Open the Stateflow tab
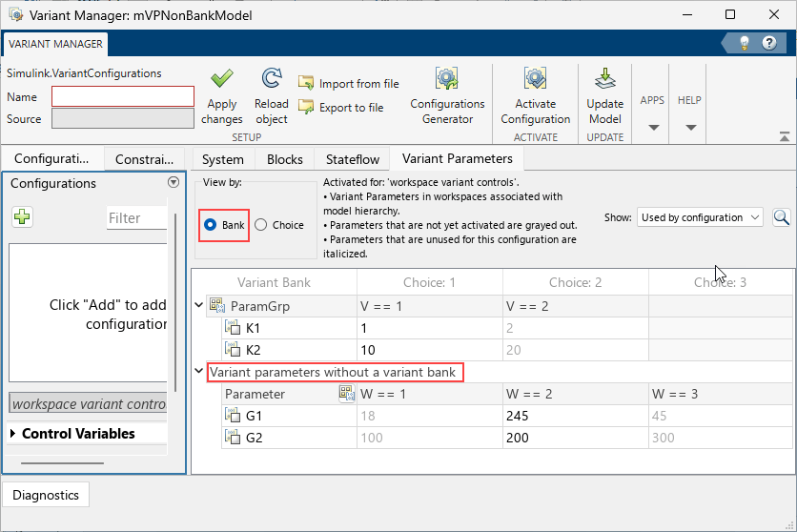Image resolution: width=797 pixels, height=532 pixels. (x=352, y=159)
